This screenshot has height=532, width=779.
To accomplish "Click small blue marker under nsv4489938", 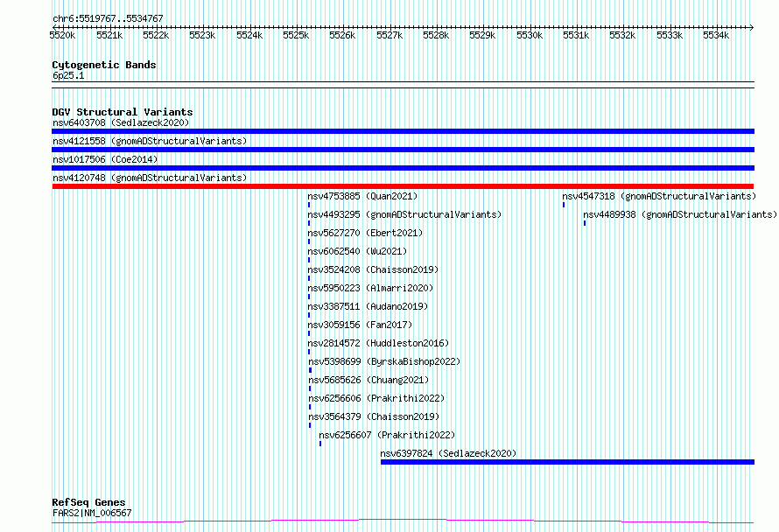I will pos(585,223).
